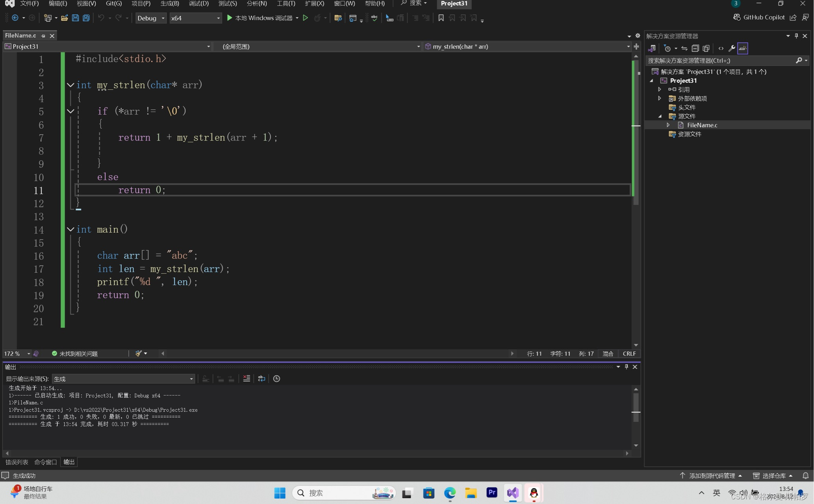Screen dimensions: 814x504
Task: Toggle the Preview Selected Items button in Solution Explorer
Action: [x=743, y=48]
